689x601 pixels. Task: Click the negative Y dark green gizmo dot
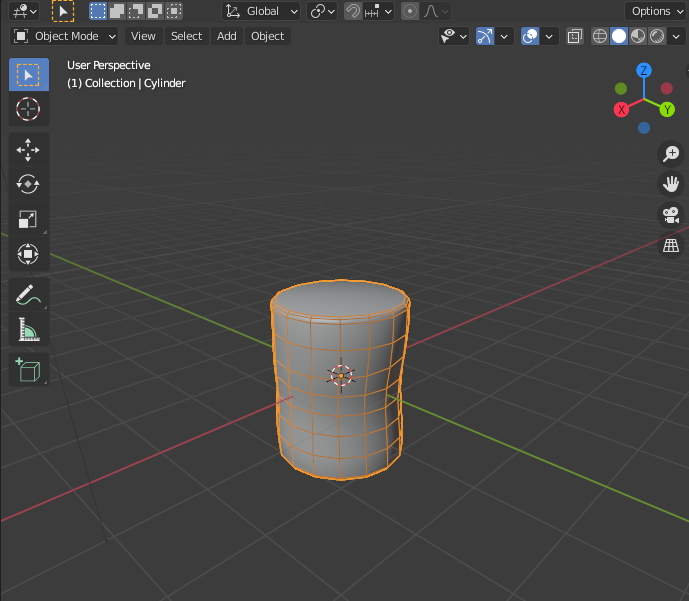click(x=621, y=89)
